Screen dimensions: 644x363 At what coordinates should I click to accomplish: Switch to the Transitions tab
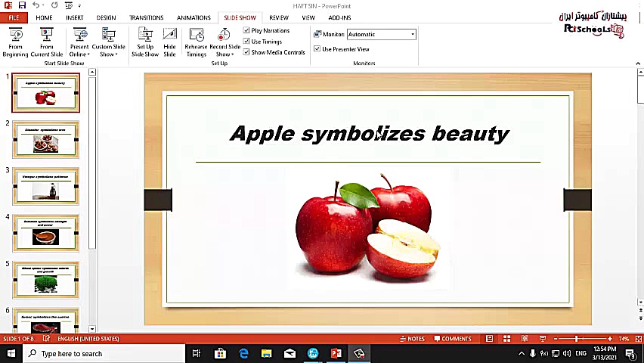146,17
